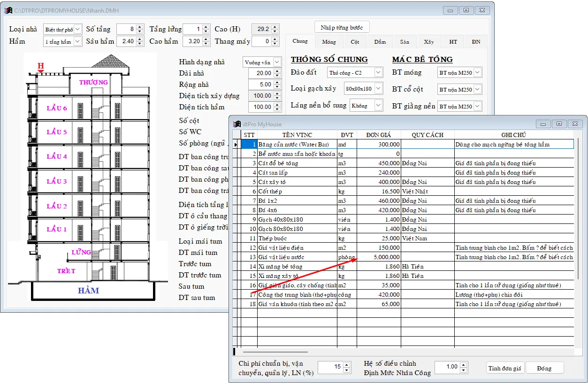
Task: Open the BT móng concrete grade dropdown
Action: point(477,72)
